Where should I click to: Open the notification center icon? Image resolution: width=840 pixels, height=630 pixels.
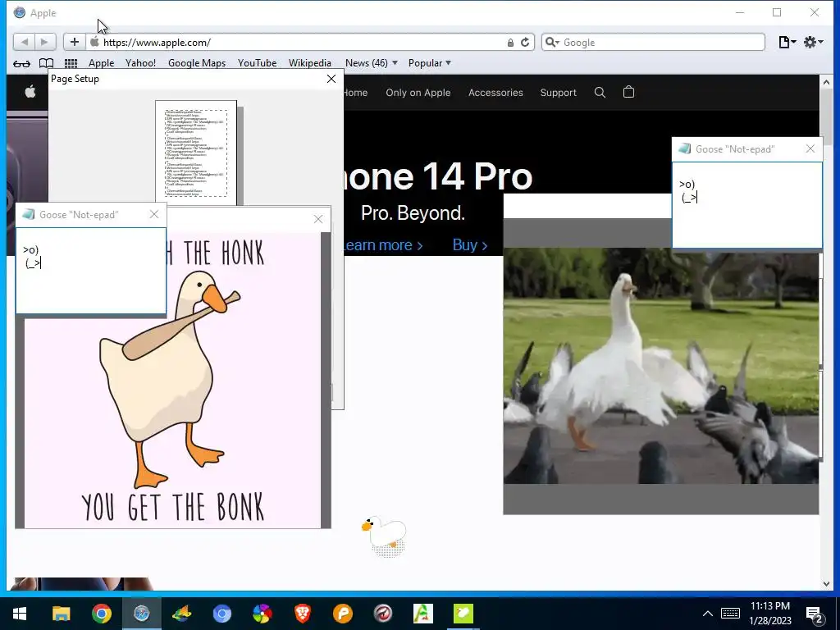(x=815, y=614)
